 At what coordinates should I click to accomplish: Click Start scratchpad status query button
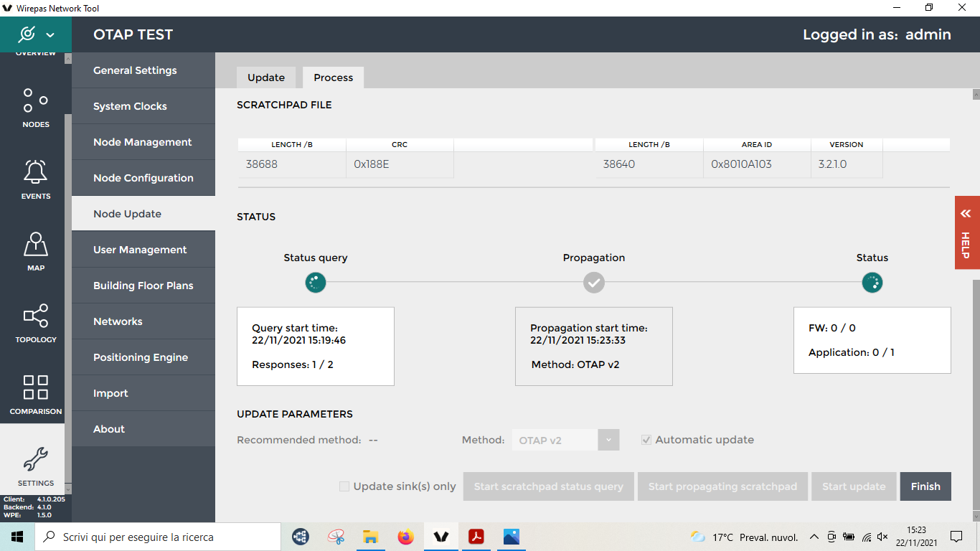tap(548, 486)
